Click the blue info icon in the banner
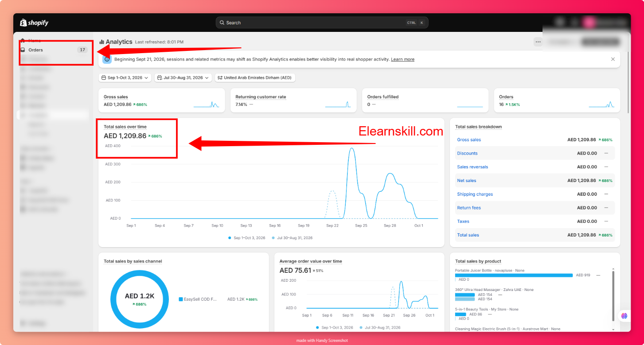 [x=107, y=59]
